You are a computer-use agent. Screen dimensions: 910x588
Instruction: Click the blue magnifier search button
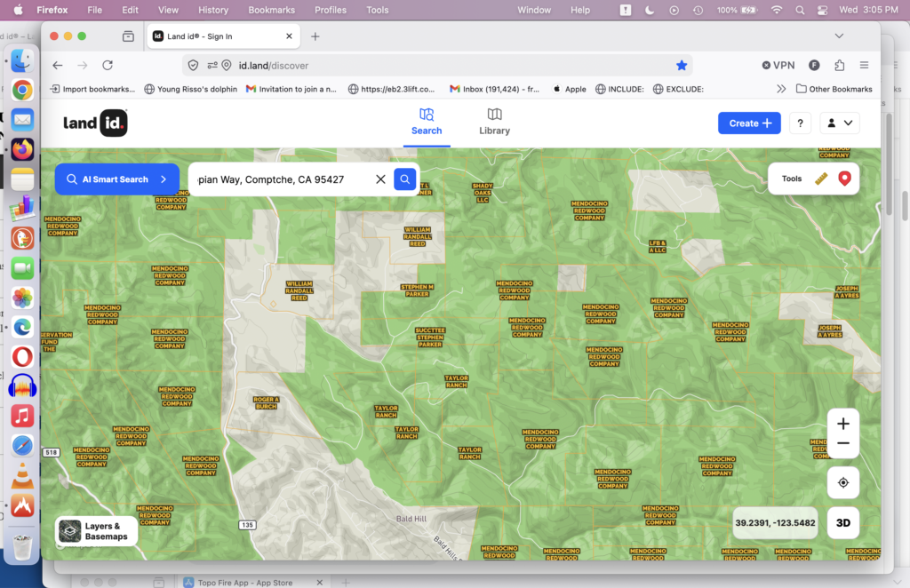(405, 179)
